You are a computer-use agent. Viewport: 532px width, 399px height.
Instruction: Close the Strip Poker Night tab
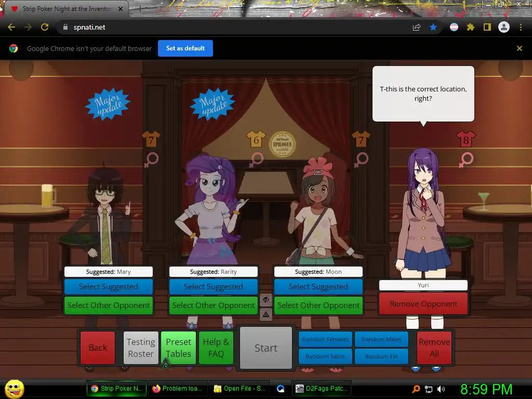121,9
